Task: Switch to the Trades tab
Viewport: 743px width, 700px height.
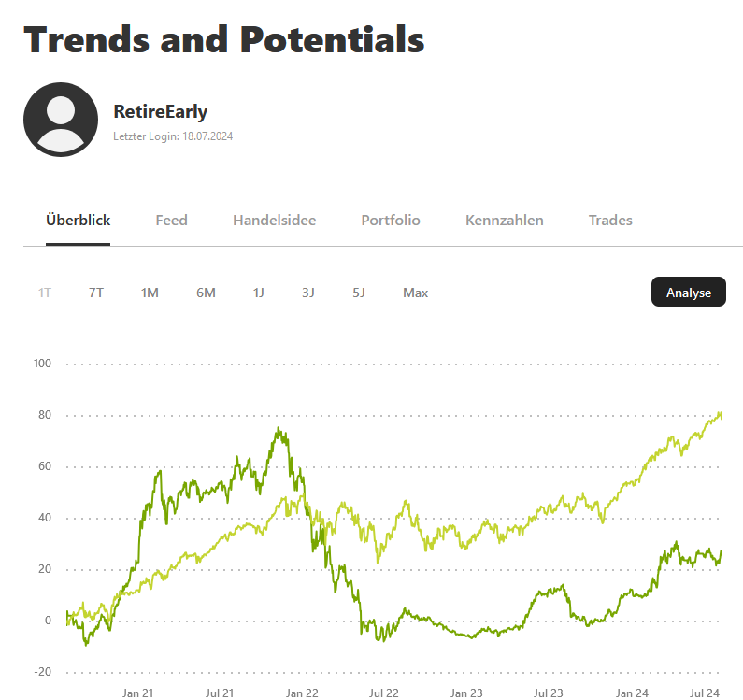Action: click(x=610, y=221)
